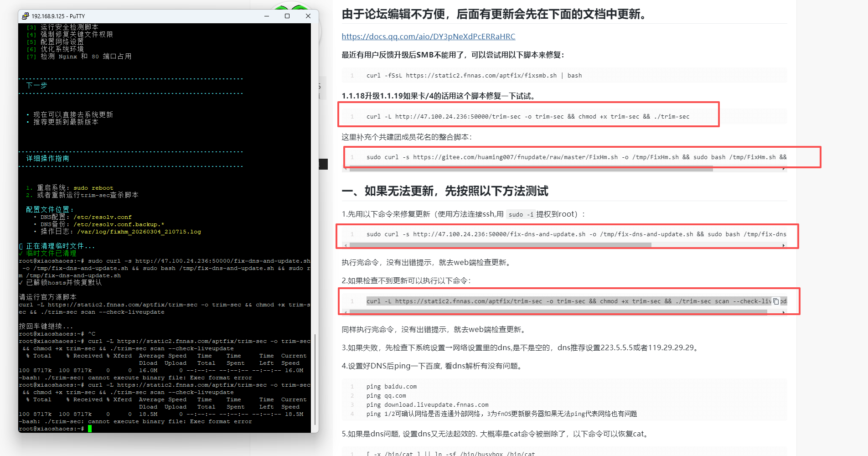Click the right scroll arrow under the fix-dns command block

tap(784, 245)
